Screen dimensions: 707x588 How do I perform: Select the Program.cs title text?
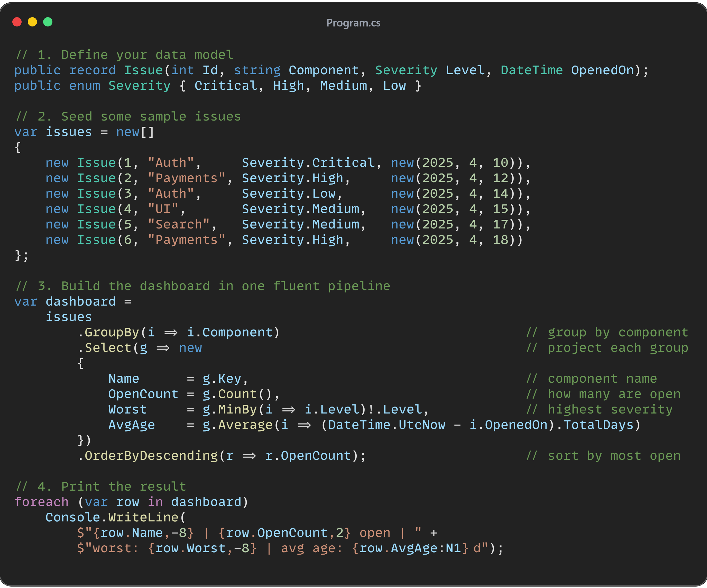click(x=353, y=23)
